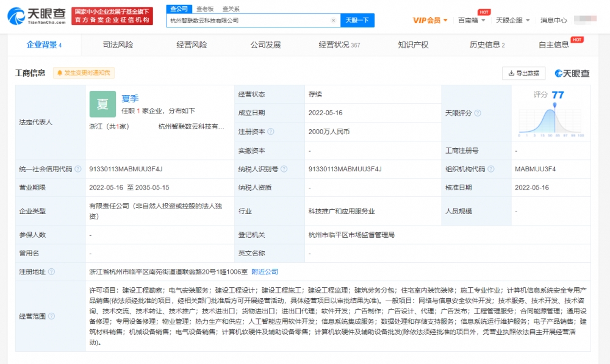Click the 导出数据 export button
This screenshot has height=364, width=610.
click(x=523, y=73)
